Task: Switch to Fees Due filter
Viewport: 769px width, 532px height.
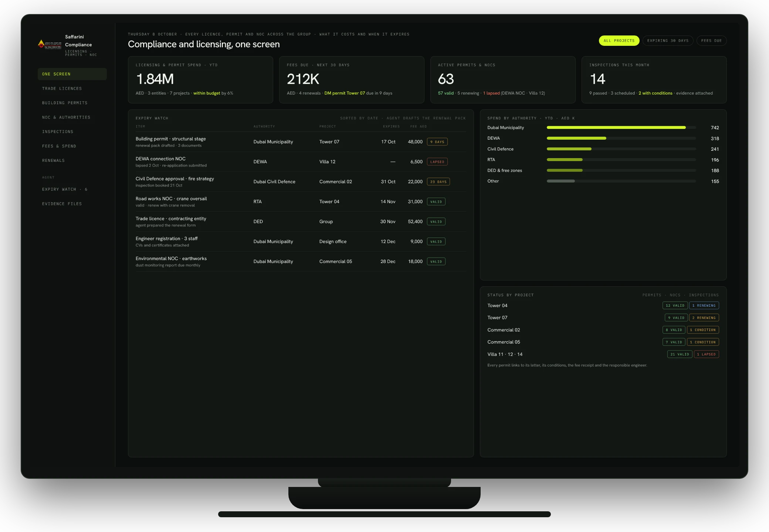Action: point(711,41)
